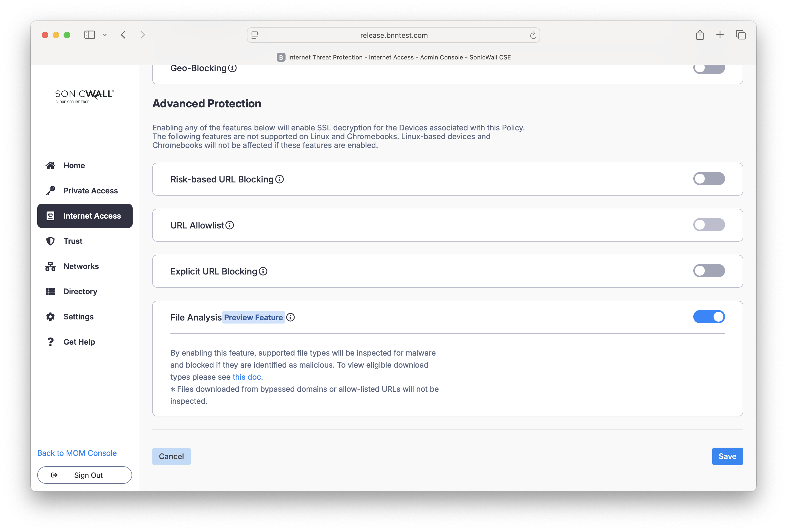The height and width of the screenshot is (532, 787).
Task: Click info icon next to Risk-based URL Blocking
Action: coord(280,179)
